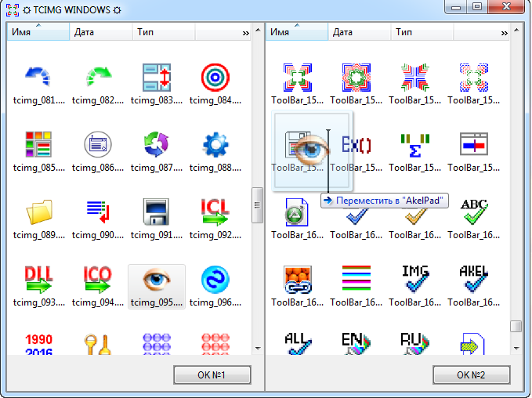Click the sigma summation ToolBar icon

[x=415, y=144]
